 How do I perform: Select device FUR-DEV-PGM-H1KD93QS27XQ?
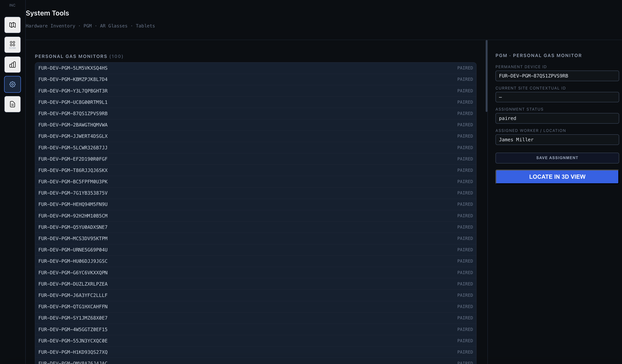click(x=255, y=352)
